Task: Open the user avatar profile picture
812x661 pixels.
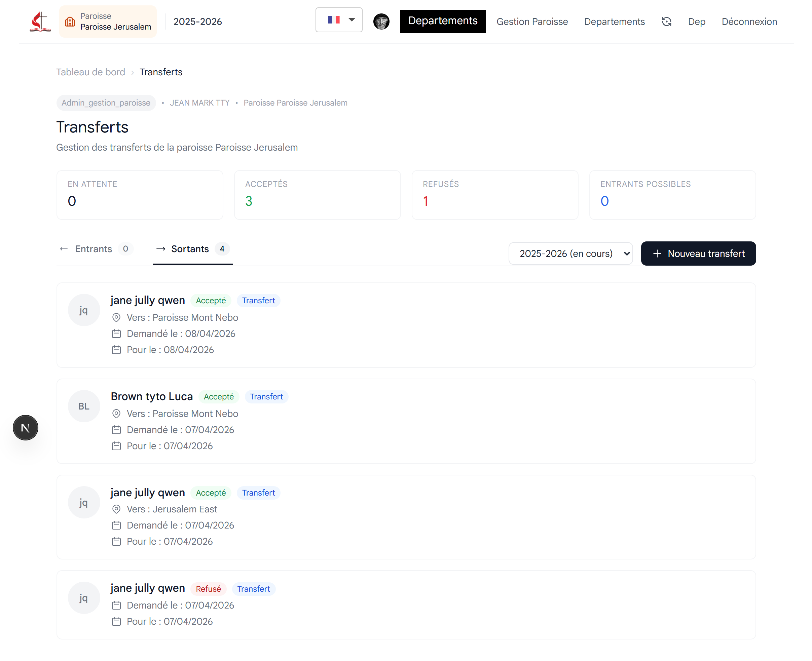Action: [x=381, y=21]
